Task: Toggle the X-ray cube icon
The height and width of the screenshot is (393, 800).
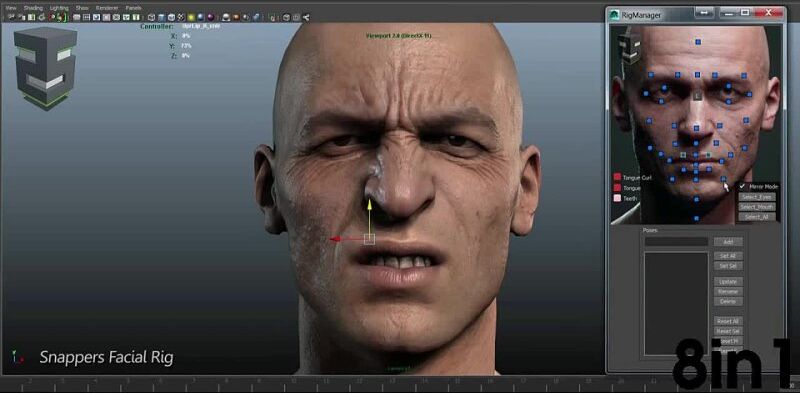Action: coord(285,17)
